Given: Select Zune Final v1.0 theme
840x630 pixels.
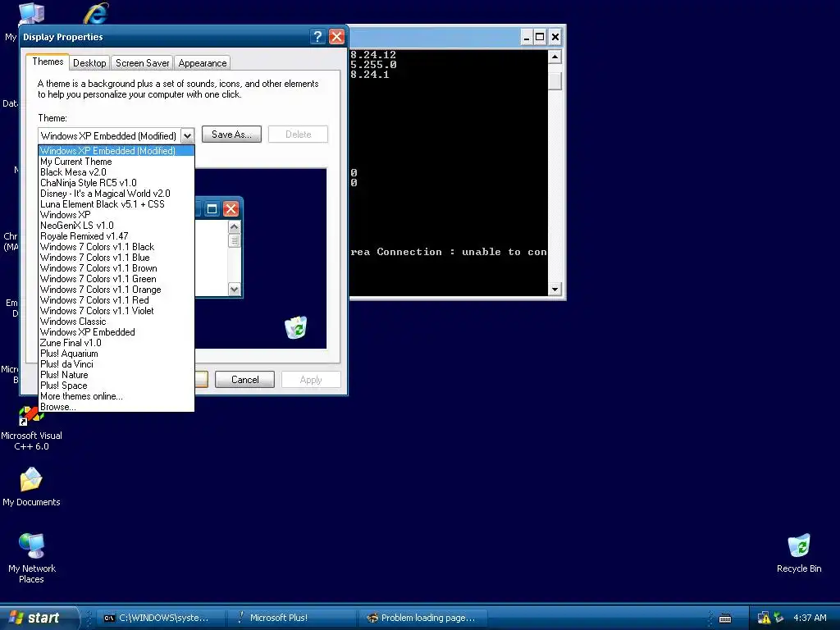Looking at the screenshot, I should [x=116, y=343].
